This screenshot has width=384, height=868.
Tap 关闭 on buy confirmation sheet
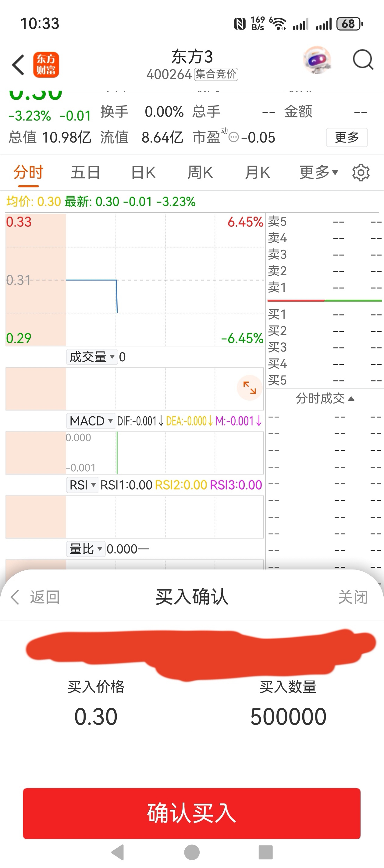pos(353,597)
